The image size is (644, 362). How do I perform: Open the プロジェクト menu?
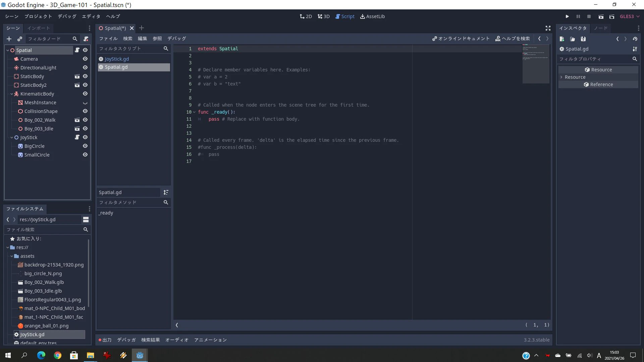pyautogui.click(x=38, y=16)
